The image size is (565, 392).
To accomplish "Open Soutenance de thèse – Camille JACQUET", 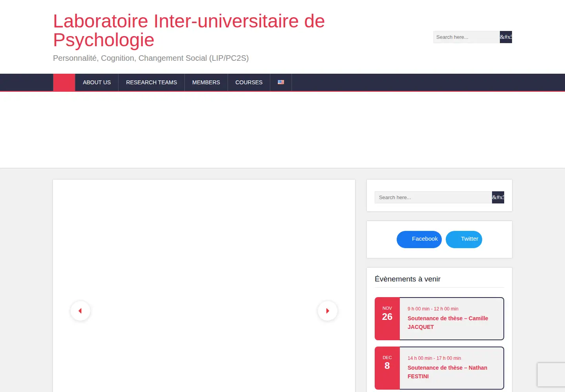I will coord(448,323).
